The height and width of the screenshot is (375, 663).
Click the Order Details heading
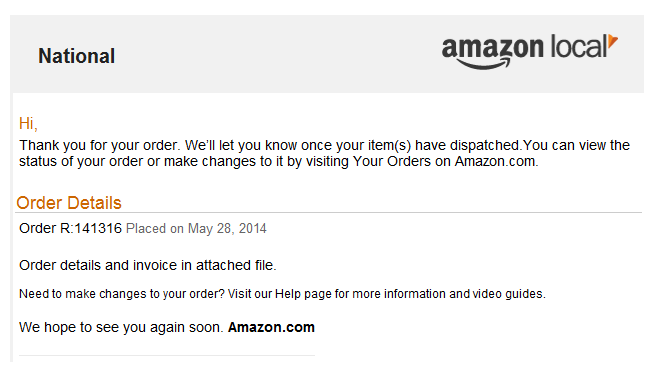[x=69, y=203]
